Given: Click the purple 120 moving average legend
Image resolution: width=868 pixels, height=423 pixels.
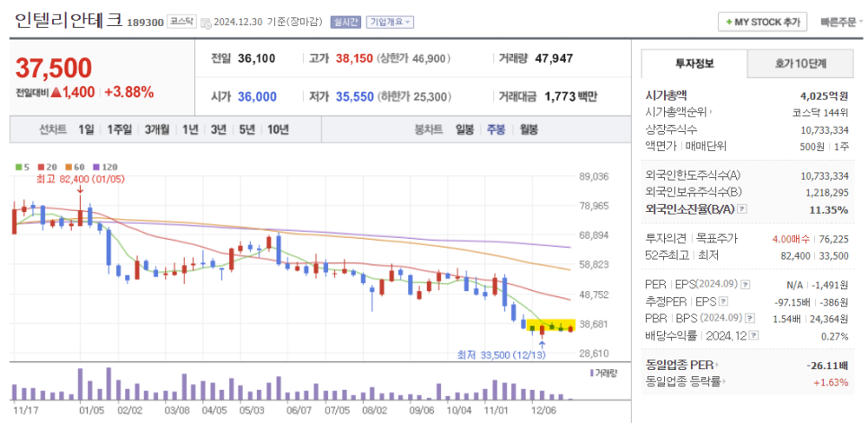Looking at the screenshot, I should click(105, 166).
